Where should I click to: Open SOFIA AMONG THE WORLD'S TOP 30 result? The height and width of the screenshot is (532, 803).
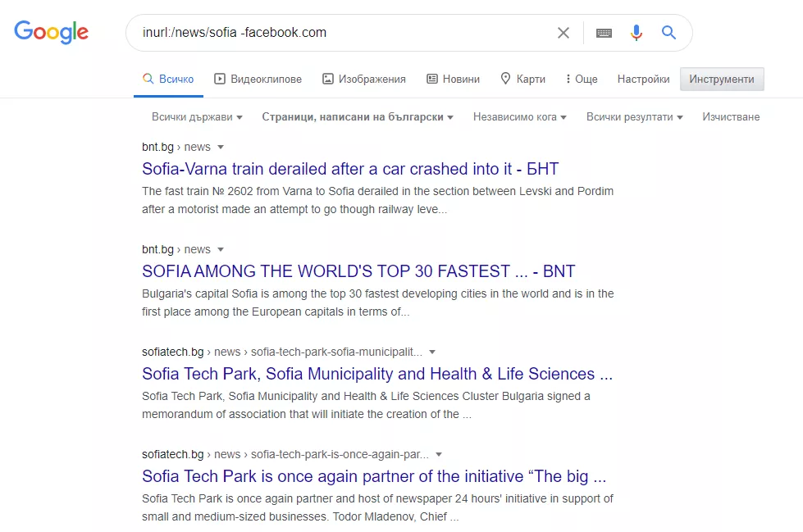tap(358, 271)
